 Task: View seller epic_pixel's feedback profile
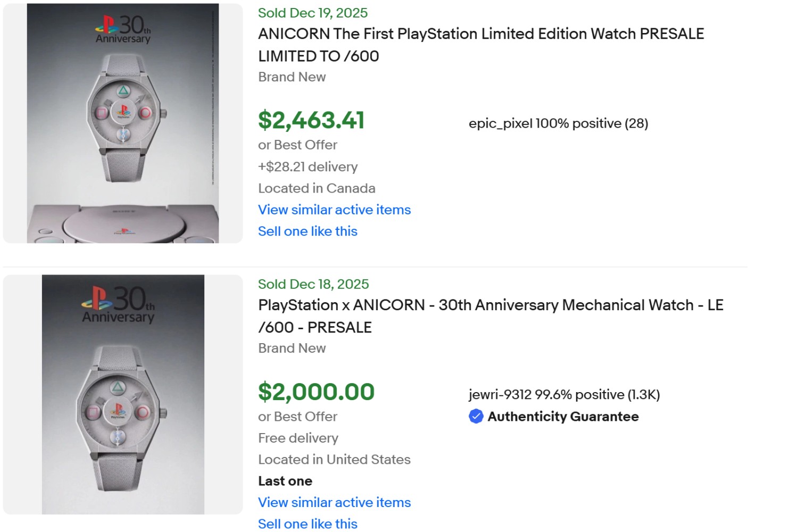(x=558, y=123)
